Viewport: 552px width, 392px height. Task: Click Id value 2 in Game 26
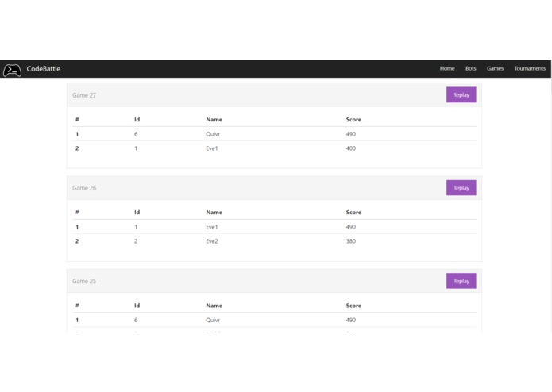pos(136,241)
